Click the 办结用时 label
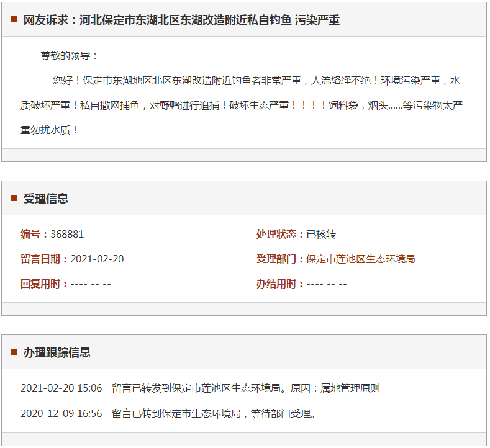Image resolution: width=490 pixels, height=448 pixels. [x=279, y=284]
